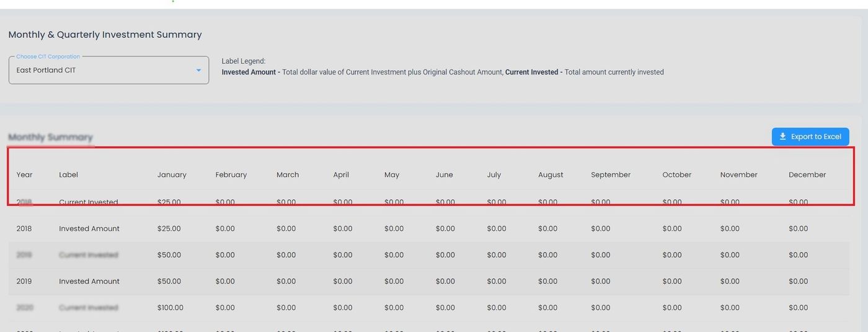Select the January column header

point(172,175)
